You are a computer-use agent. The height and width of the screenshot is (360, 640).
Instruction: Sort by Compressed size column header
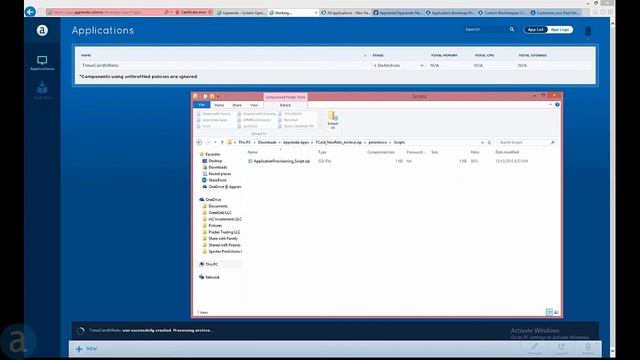point(381,152)
